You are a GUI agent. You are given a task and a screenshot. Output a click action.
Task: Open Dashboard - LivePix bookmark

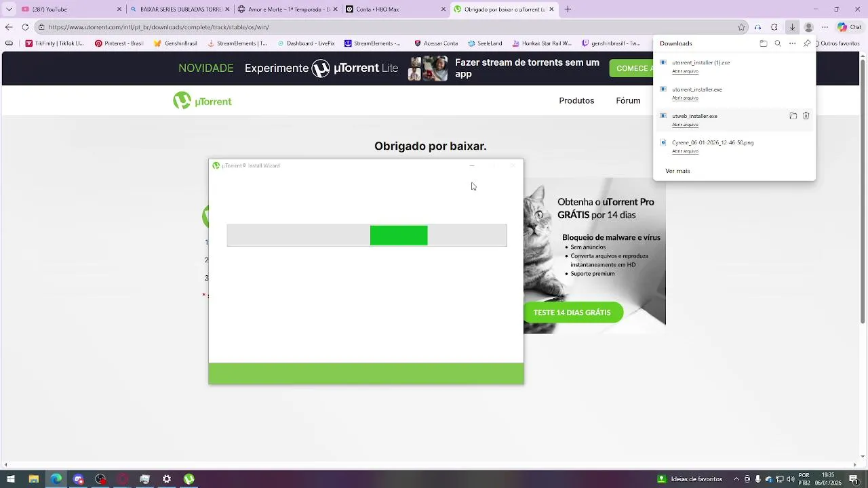coord(306,43)
